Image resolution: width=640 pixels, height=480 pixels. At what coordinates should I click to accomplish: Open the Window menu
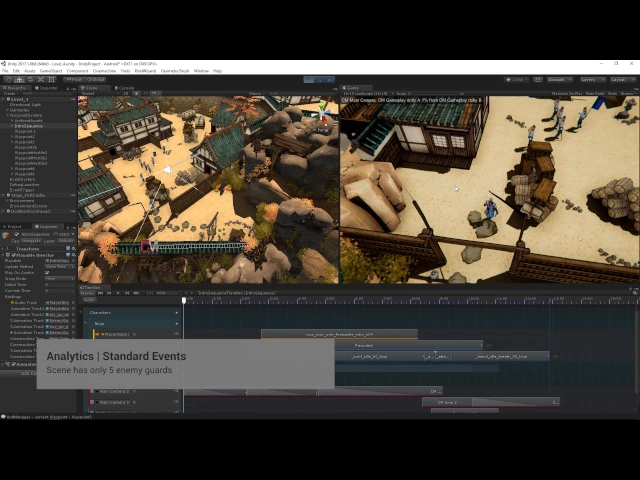click(x=201, y=71)
